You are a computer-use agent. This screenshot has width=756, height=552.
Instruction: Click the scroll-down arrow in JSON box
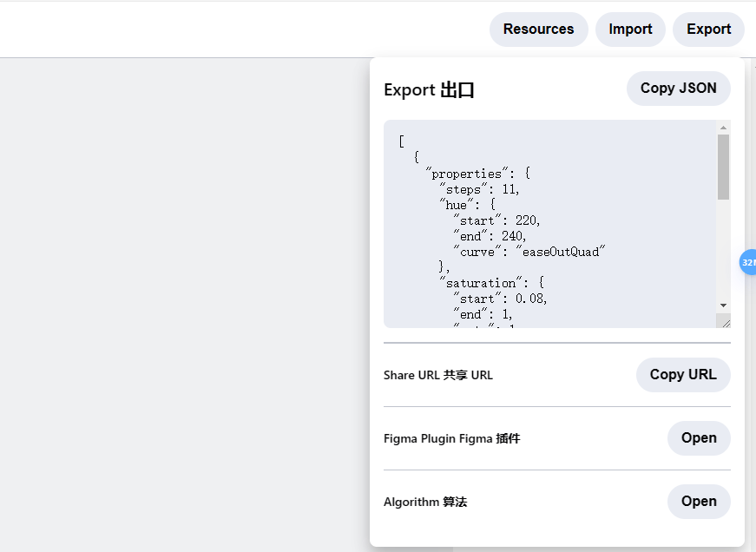click(723, 306)
